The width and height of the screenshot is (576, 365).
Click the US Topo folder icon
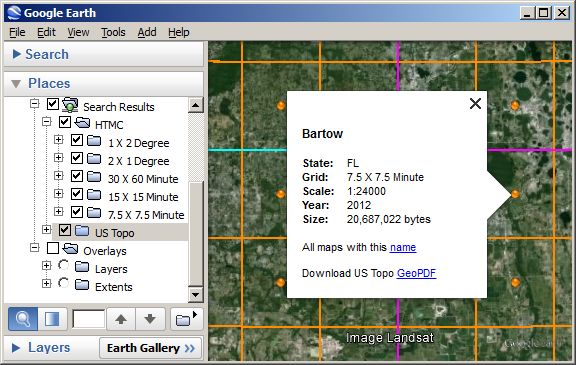pyautogui.click(x=82, y=231)
